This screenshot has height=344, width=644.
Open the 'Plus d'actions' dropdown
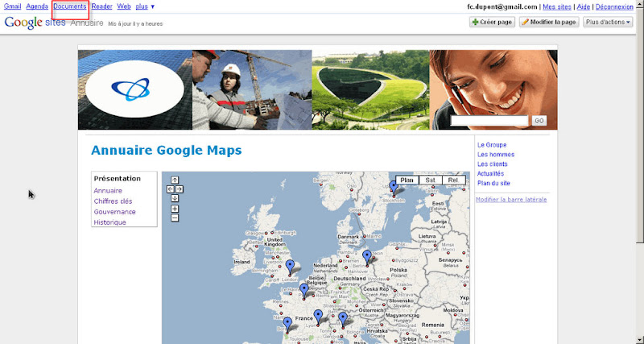(608, 22)
